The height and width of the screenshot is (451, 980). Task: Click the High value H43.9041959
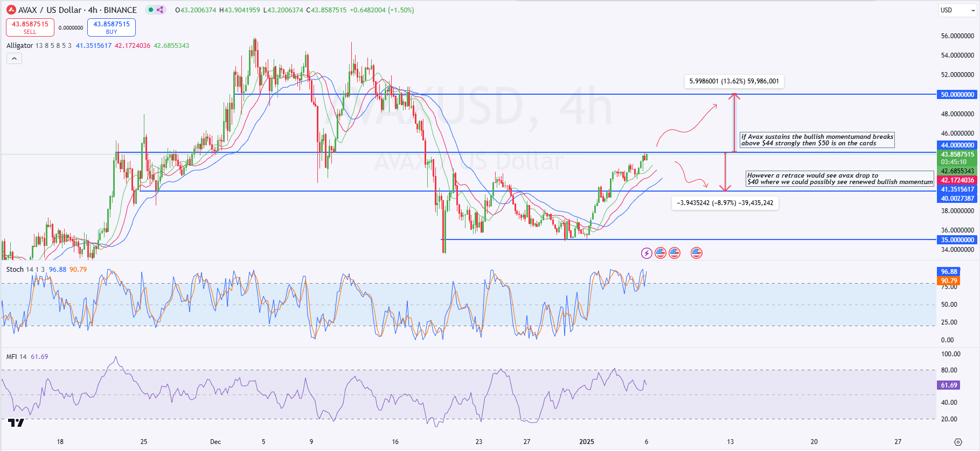(x=240, y=10)
